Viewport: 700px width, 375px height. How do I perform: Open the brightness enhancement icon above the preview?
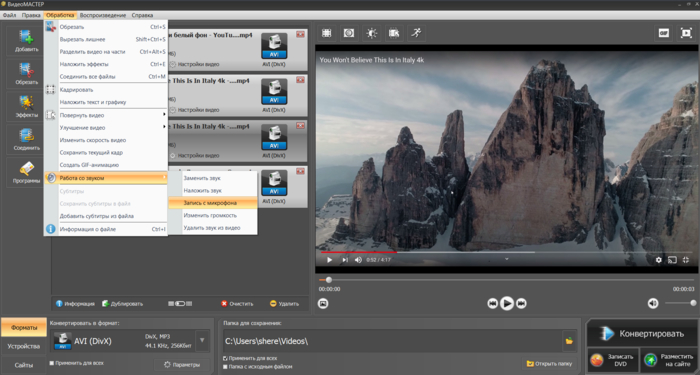371,33
